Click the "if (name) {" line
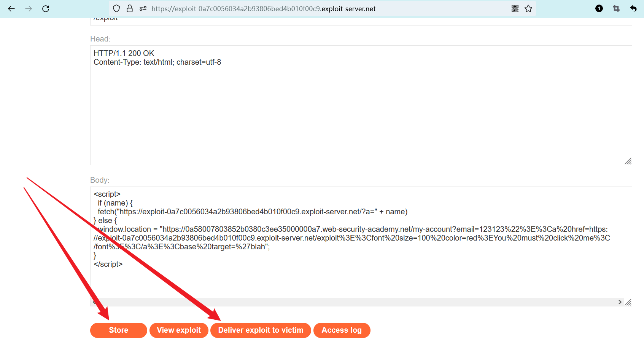This screenshot has width=644, height=354. pyautogui.click(x=115, y=203)
